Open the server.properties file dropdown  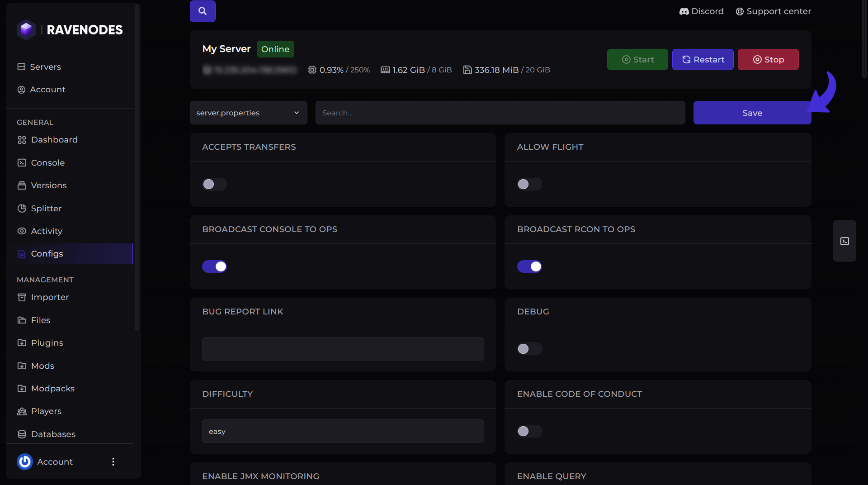click(248, 113)
